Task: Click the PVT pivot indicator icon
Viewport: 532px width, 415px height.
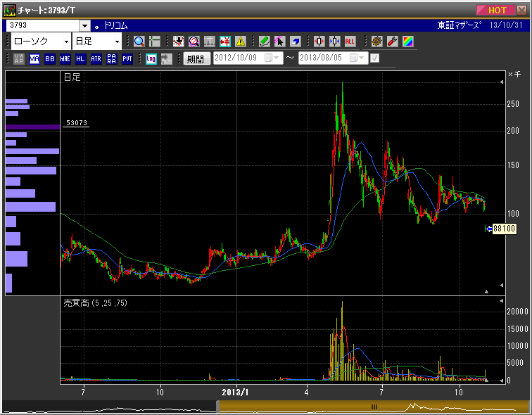Action: 127,59
